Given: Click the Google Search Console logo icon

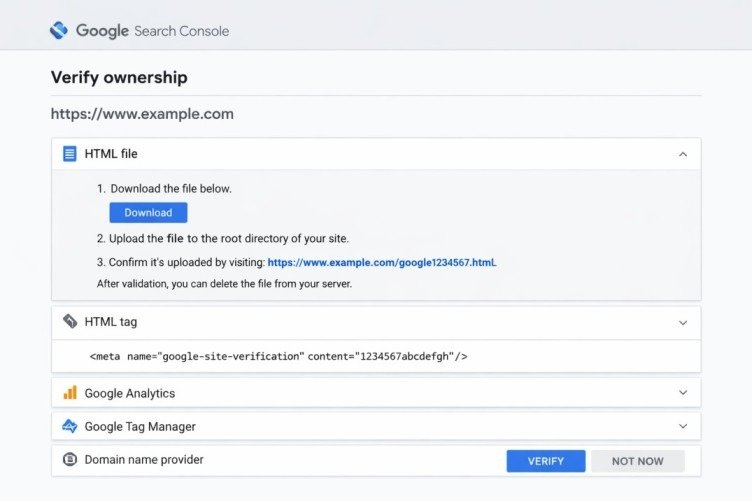Looking at the screenshot, I should [59, 30].
